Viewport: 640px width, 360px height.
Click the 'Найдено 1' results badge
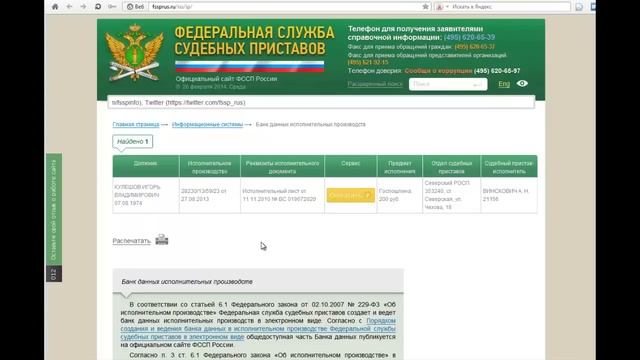pyautogui.click(x=133, y=142)
